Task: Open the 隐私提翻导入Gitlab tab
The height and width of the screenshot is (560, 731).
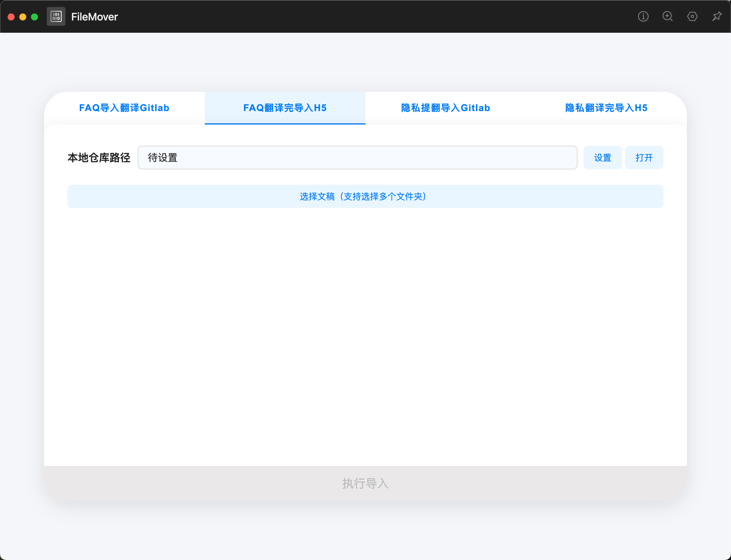Action: [446, 108]
